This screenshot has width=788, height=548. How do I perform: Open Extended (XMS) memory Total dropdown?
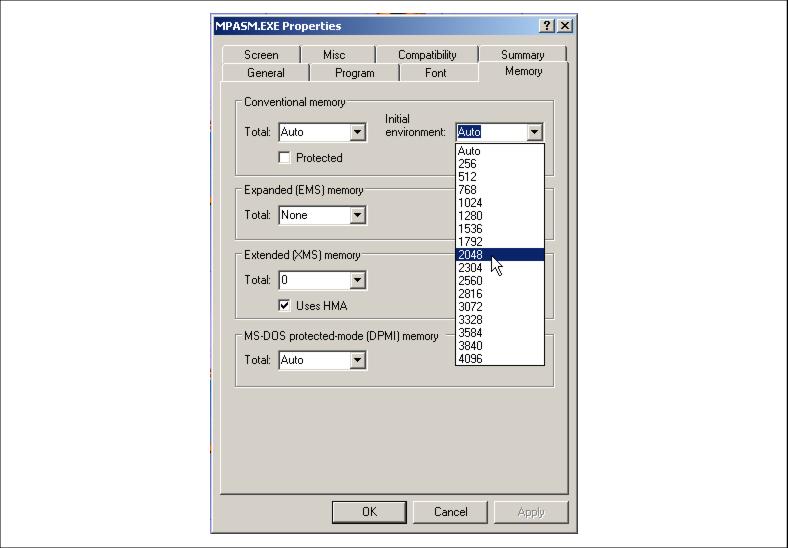[x=357, y=280]
